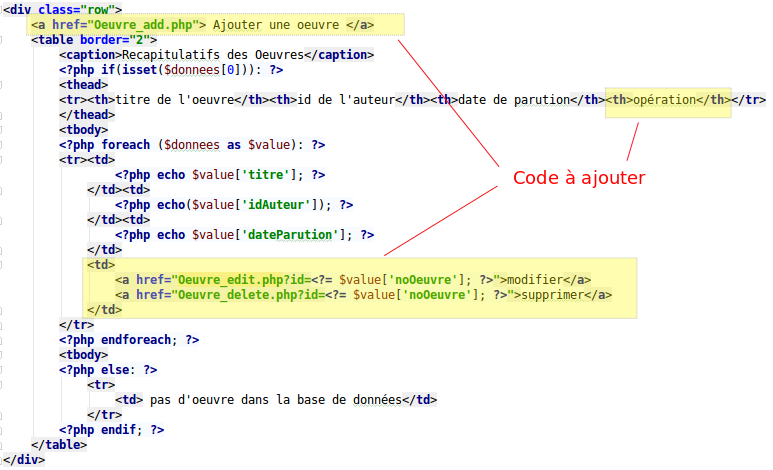This screenshot has width=773, height=470.
Task: Click the foreach ($donnees as $value) line
Action: coord(192,144)
